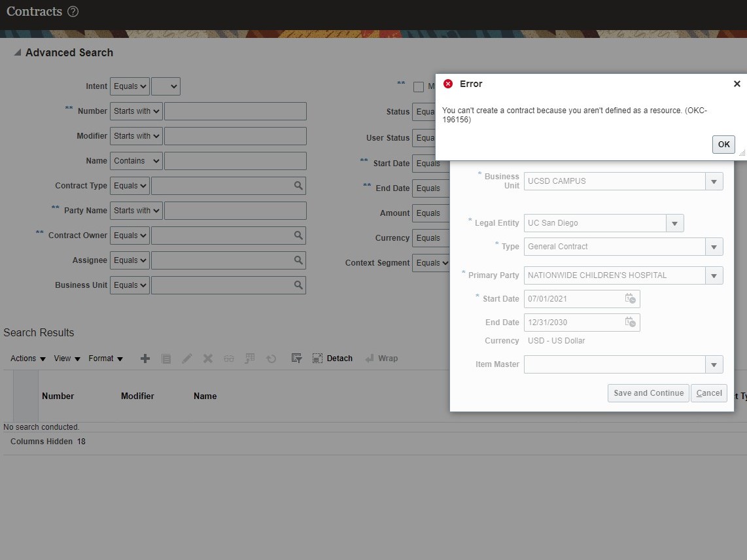This screenshot has width=747, height=560.
Task: Click the Delete X icon in the results toolbar
Action: [x=208, y=359]
